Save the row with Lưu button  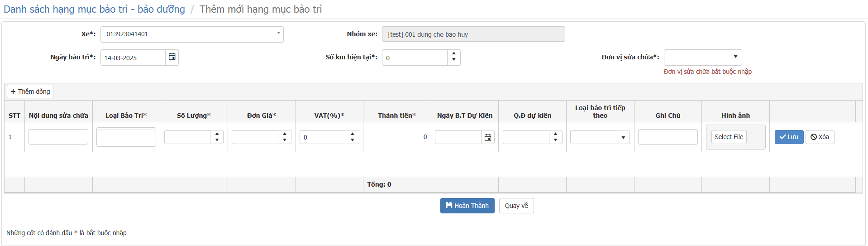[x=789, y=137]
